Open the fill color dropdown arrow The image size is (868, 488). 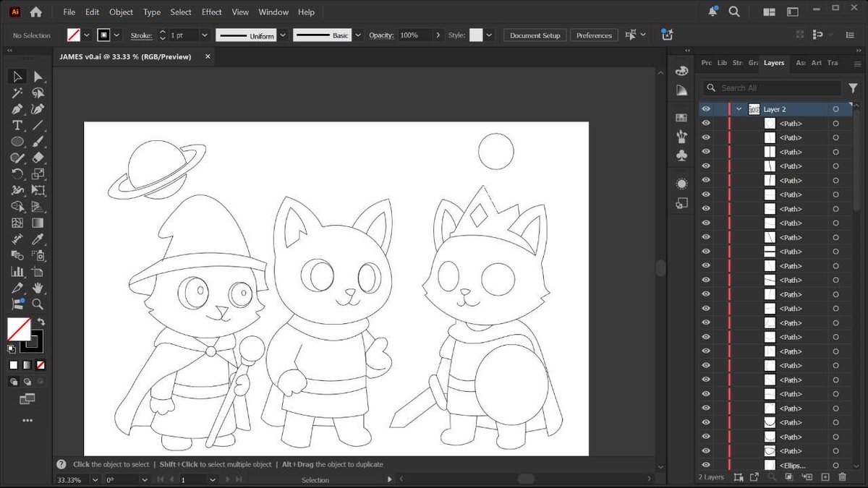87,35
